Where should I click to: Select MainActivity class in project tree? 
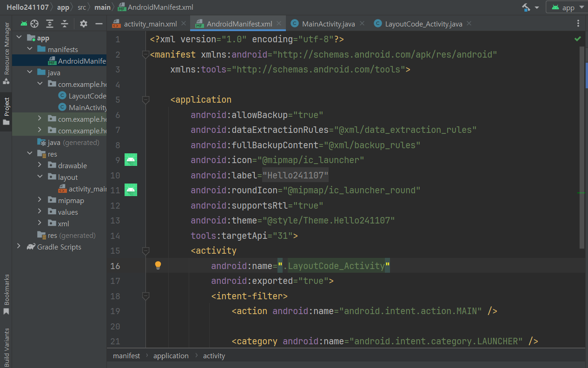tap(82, 107)
